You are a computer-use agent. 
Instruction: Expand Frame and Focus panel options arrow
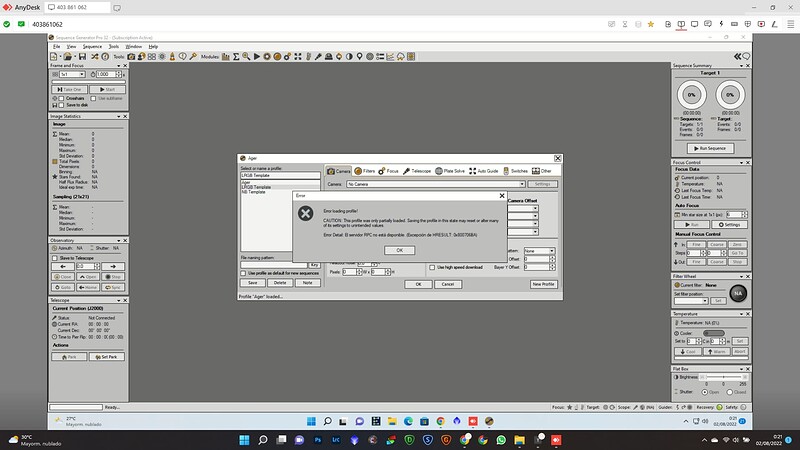[x=119, y=66]
